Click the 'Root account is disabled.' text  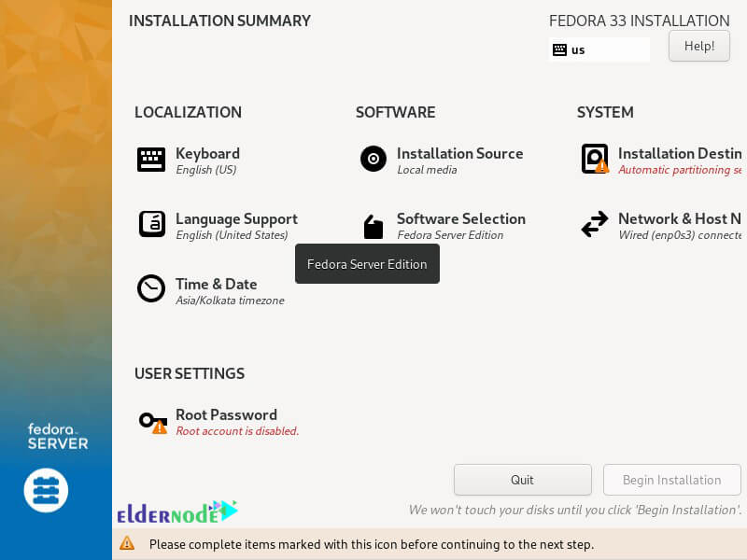[237, 431]
